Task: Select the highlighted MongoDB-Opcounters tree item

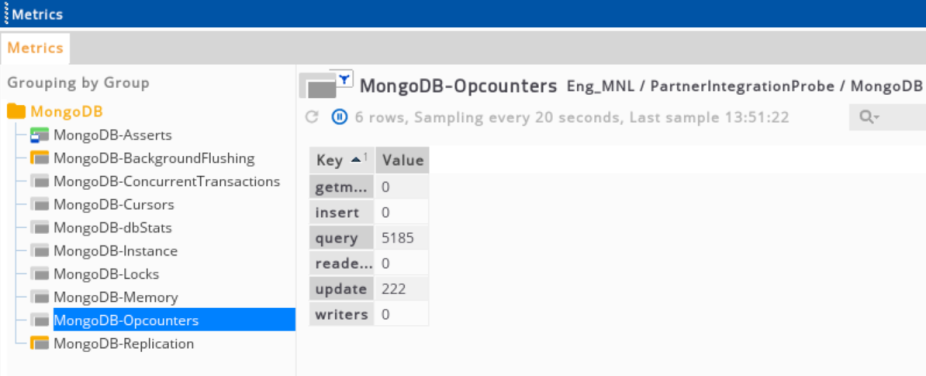Action: [174, 321]
